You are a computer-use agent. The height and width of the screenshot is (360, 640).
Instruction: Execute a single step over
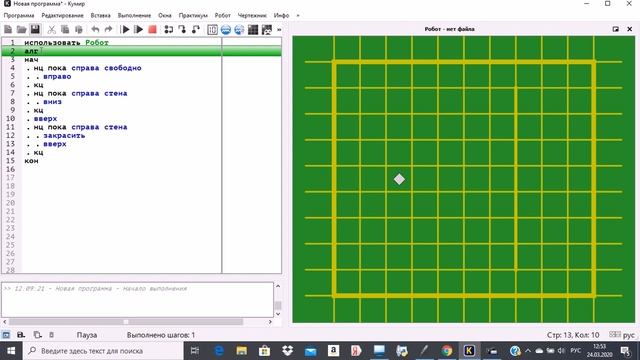[169, 29]
